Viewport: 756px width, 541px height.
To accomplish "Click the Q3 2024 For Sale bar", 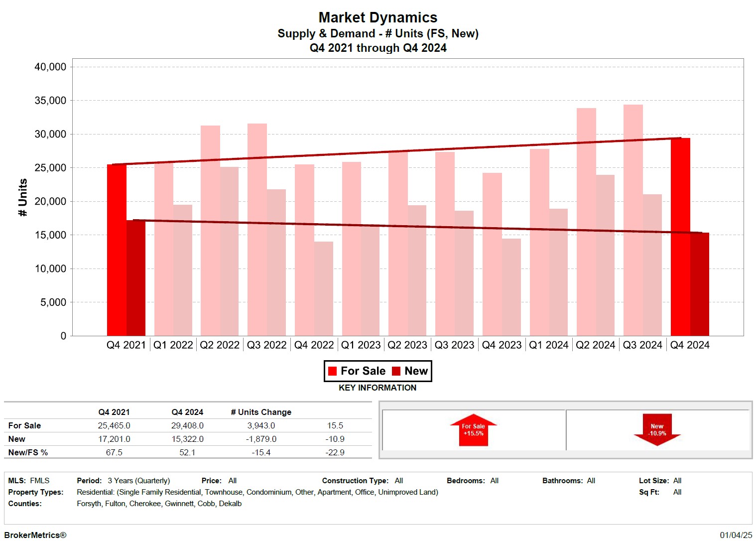I will point(633,220).
